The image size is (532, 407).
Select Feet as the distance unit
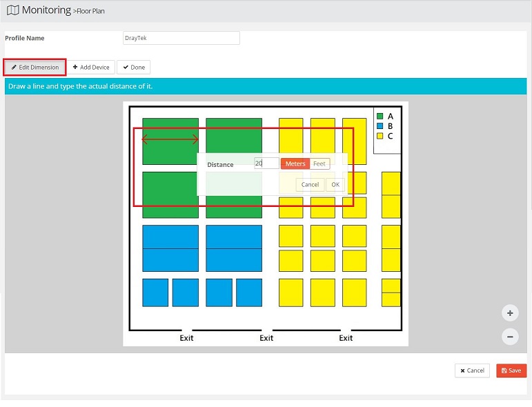pyautogui.click(x=319, y=163)
